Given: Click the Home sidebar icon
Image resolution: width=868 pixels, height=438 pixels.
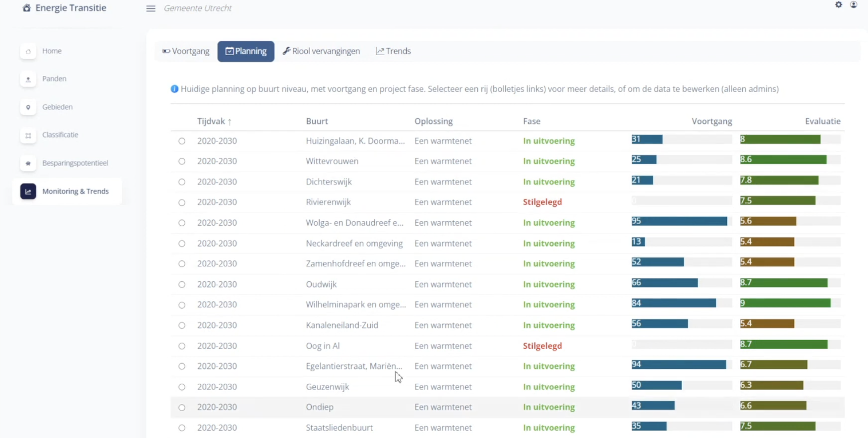Looking at the screenshot, I should click(28, 51).
